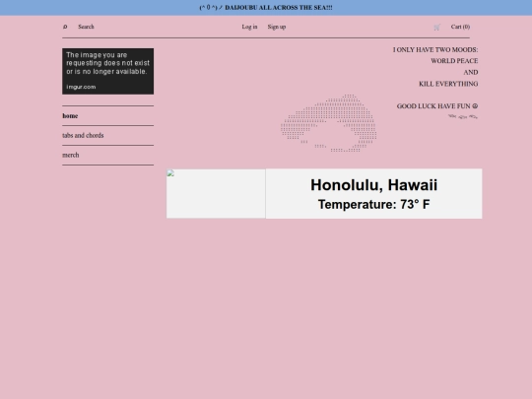The image size is (532, 399).
Task: Open the Sign up link
Action: pyautogui.click(x=277, y=27)
